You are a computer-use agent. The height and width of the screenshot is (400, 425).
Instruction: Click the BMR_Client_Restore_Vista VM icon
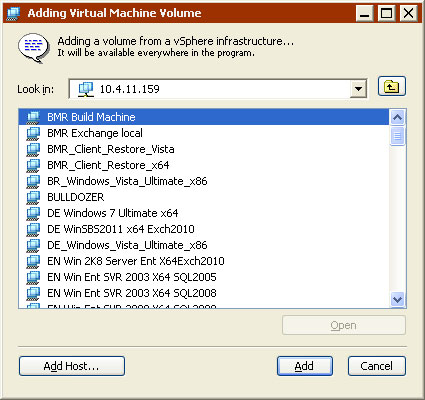tap(33, 149)
